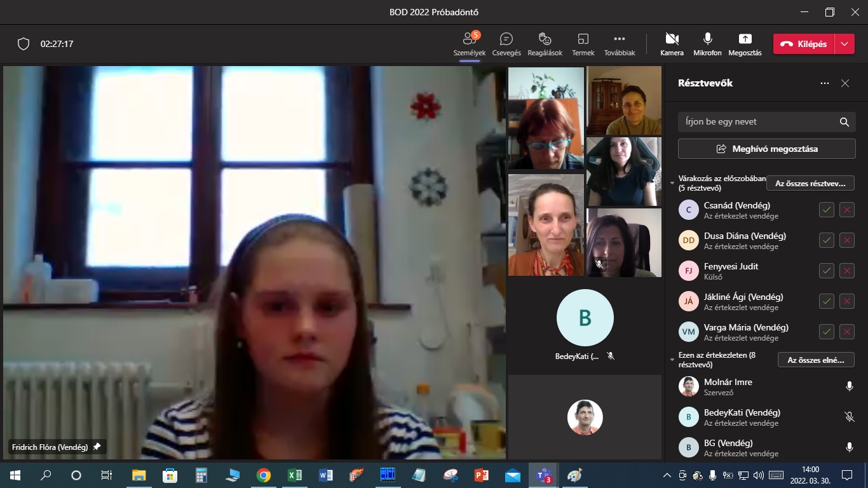The image size is (868, 488).
Task: Open Excel from the taskbar
Action: (x=294, y=475)
